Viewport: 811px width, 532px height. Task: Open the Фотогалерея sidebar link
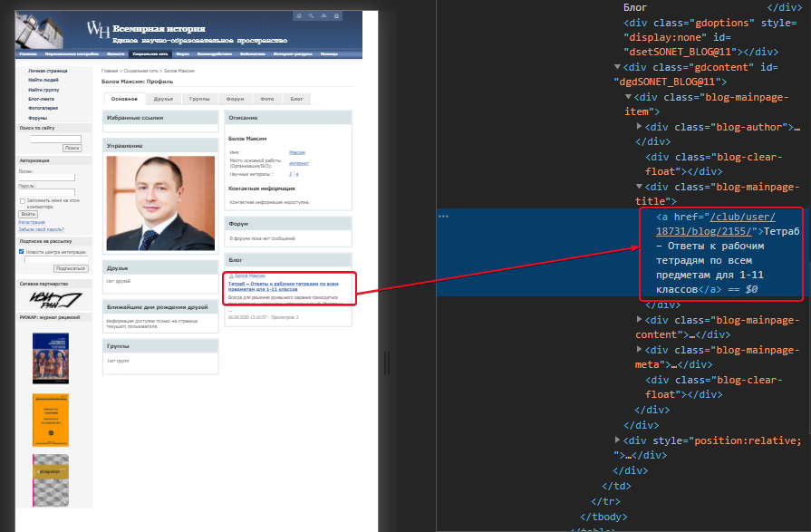point(43,108)
